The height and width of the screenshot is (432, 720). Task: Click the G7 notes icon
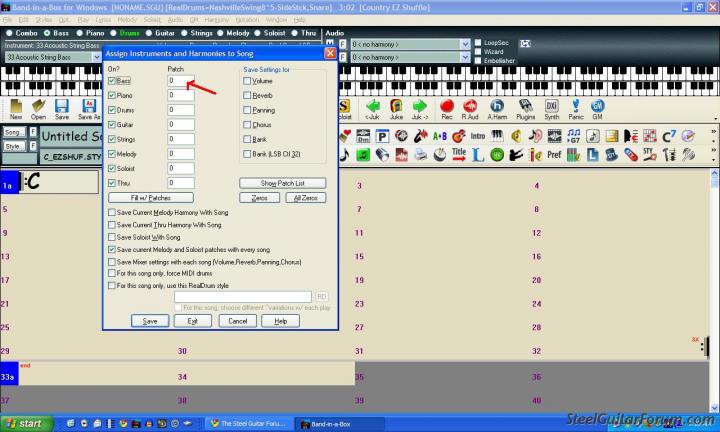coord(574,136)
